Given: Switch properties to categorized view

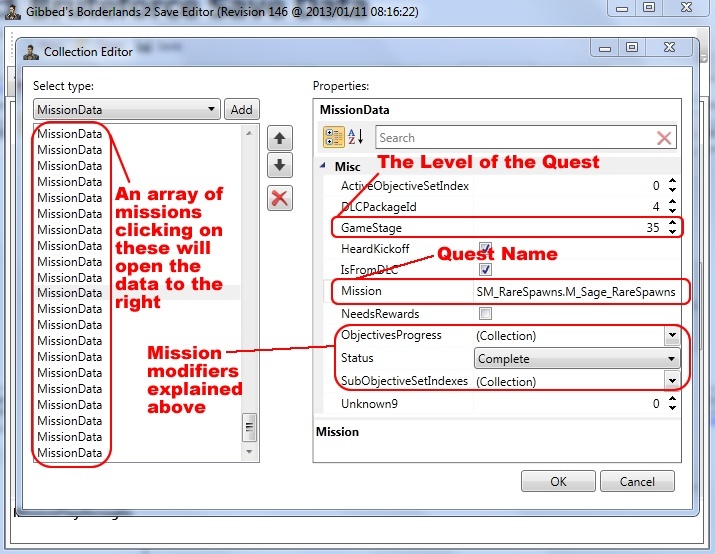Looking at the screenshot, I should pos(333,137).
